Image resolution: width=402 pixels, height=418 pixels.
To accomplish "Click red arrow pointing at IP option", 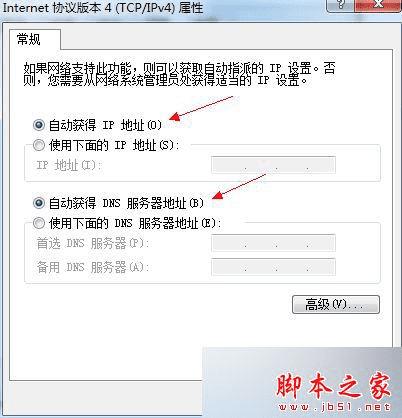I will tap(202, 108).
